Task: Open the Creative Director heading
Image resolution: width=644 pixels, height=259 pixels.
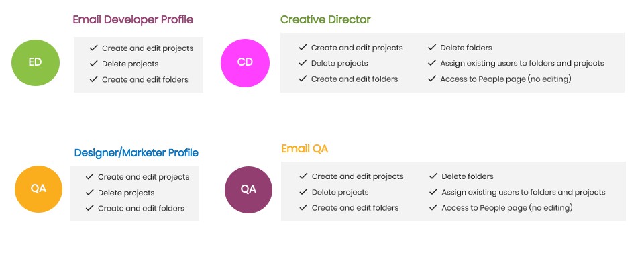Action: tap(325, 19)
